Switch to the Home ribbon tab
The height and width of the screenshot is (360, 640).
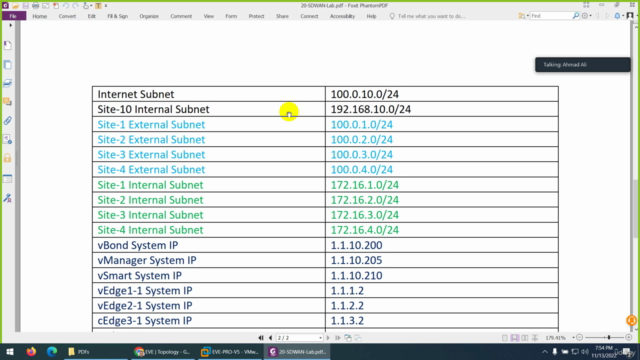pos(40,16)
